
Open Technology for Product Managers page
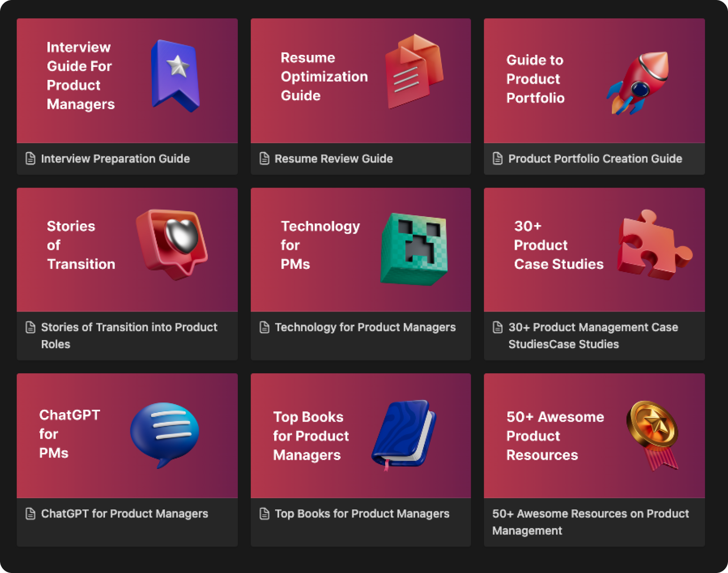(365, 327)
